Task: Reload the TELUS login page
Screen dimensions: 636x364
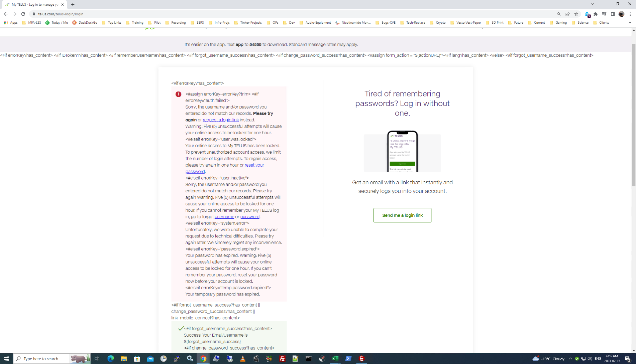Action: pyautogui.click(x=23, y=14)
